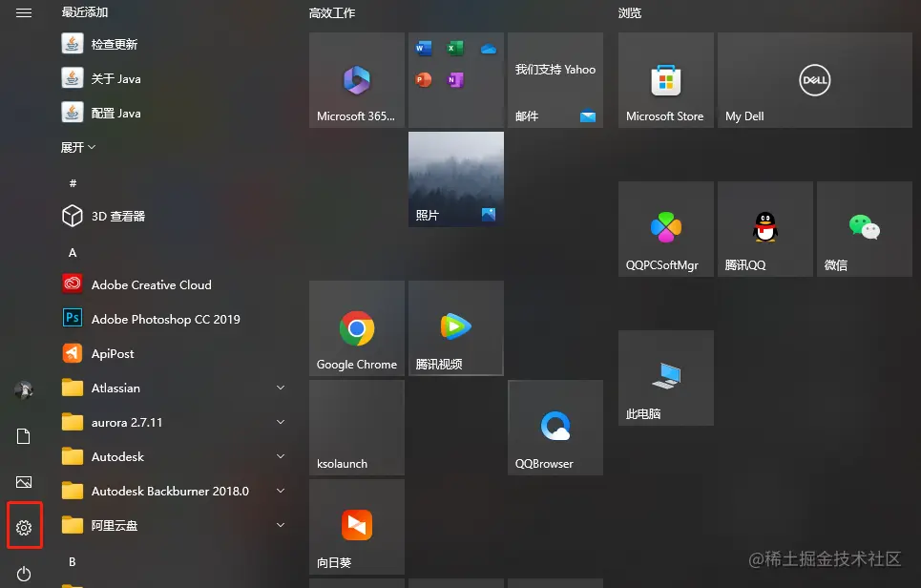The height and width of the screenshot is (588, 921).
Task: Click the Excel icon in Office tile
Action: click(455, 48)
